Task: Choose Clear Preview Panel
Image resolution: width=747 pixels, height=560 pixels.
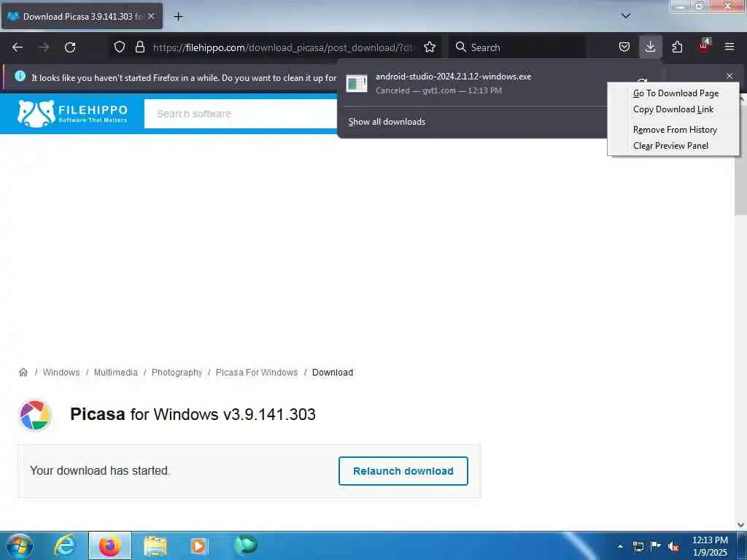Action: (x=670, y=146)
